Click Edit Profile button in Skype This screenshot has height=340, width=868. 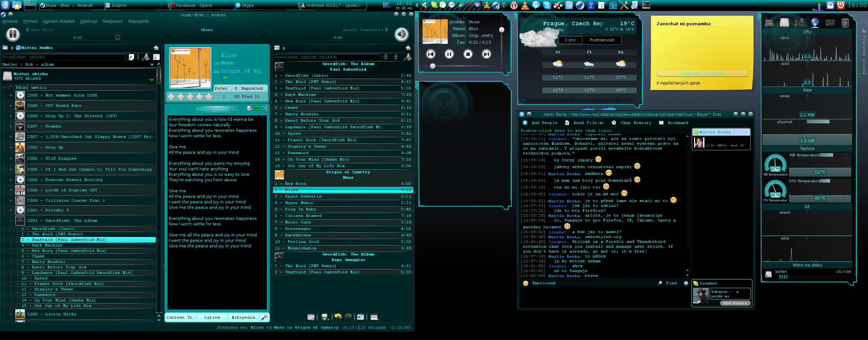[735, 303]
